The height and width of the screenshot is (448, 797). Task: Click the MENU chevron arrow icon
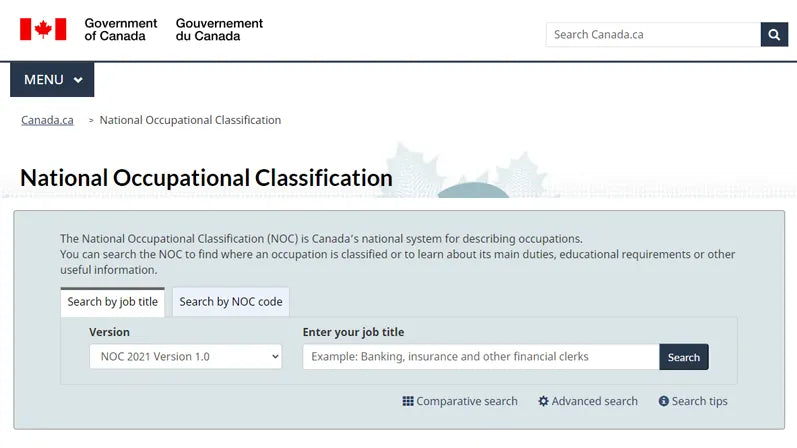(x=78, y=80)
